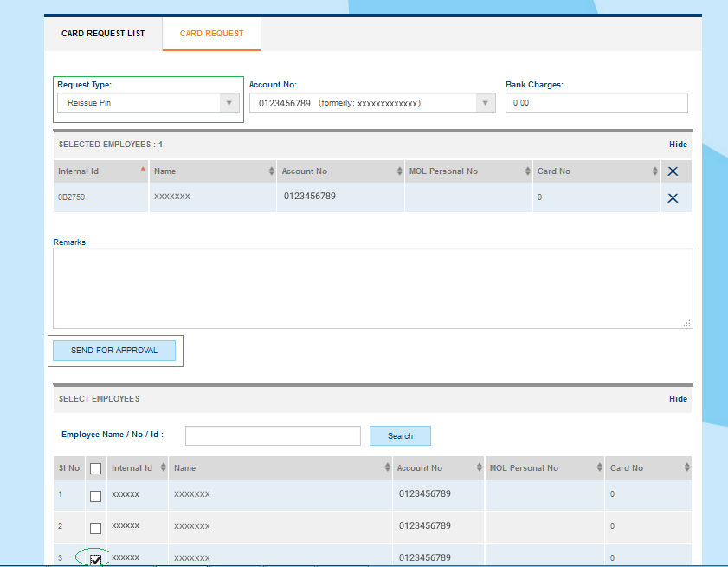This screenshot has height=567, width=728.
Task: Select the Card Request tab
Action: pos(211,34)
